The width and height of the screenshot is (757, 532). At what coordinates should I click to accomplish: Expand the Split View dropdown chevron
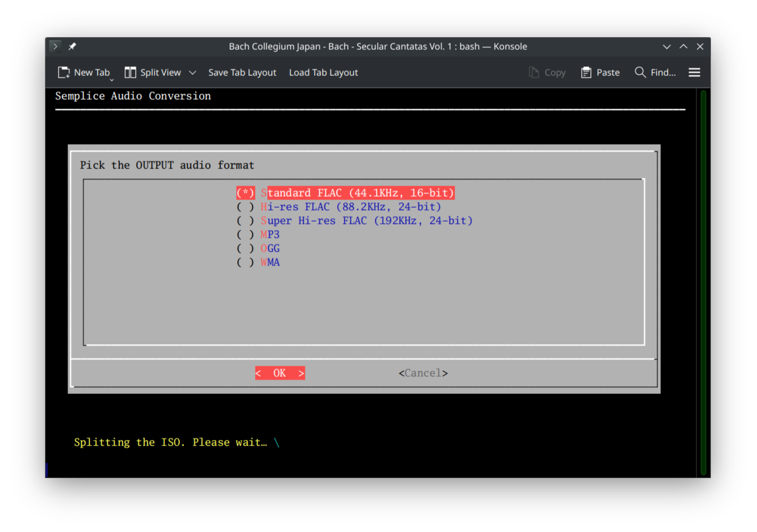click(x=192, y=72)
